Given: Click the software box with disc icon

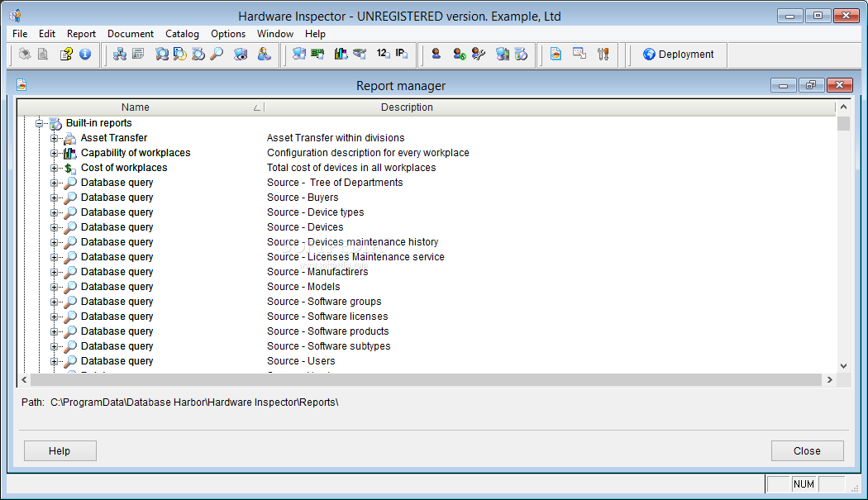Looking at the screenshot, I should pos(522,54).
